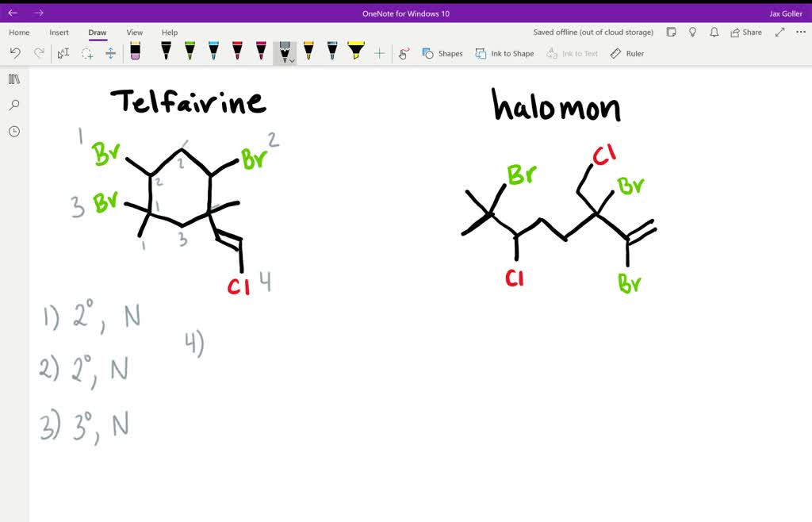
Task: Show recent notes from the sidebar
Action: [x=13, y=132]
